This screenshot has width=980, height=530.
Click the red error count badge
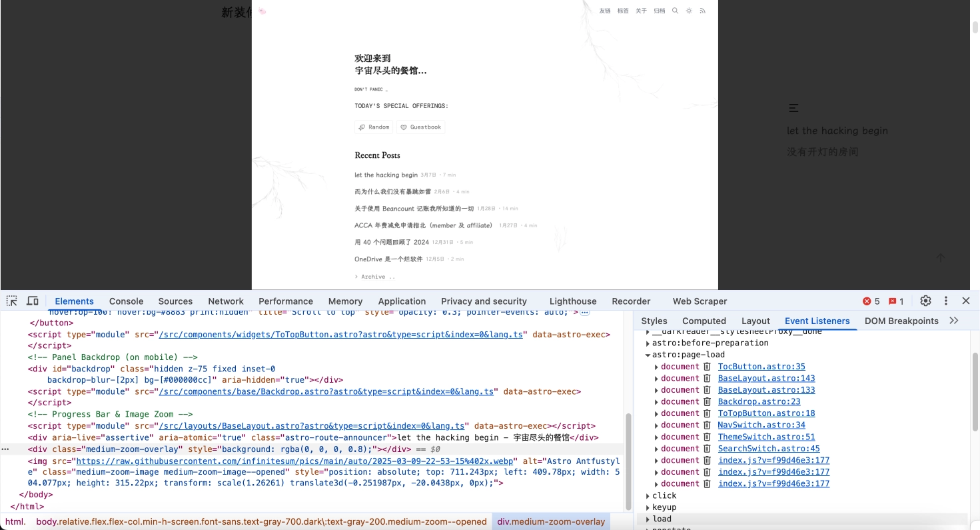click(x=871, y=301)
